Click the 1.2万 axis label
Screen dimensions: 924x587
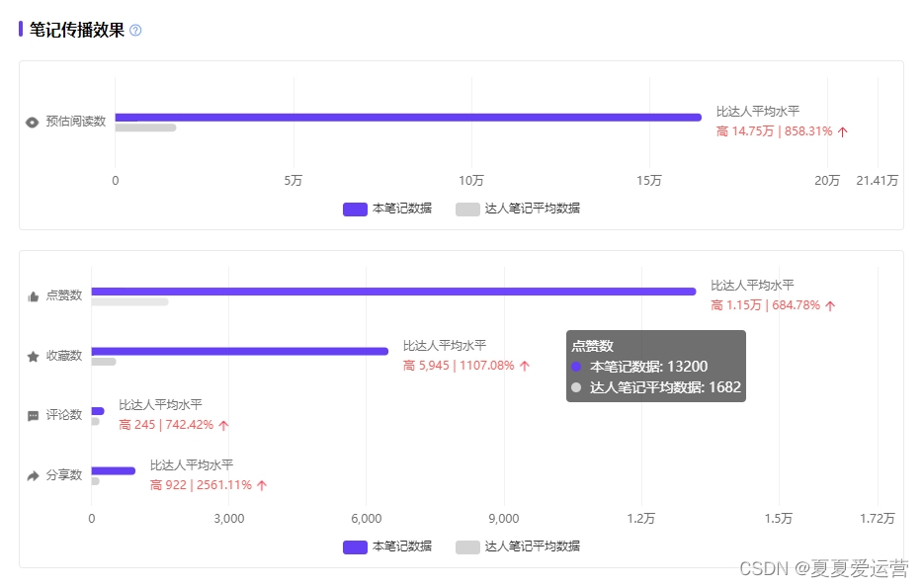pyautogui.click(x=641, y=519)
